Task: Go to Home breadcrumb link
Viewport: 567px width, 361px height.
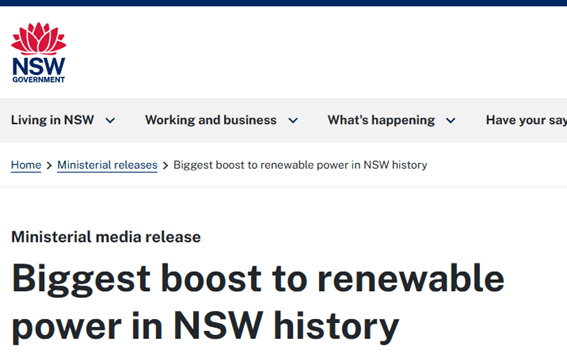Action: pos(26,165)
